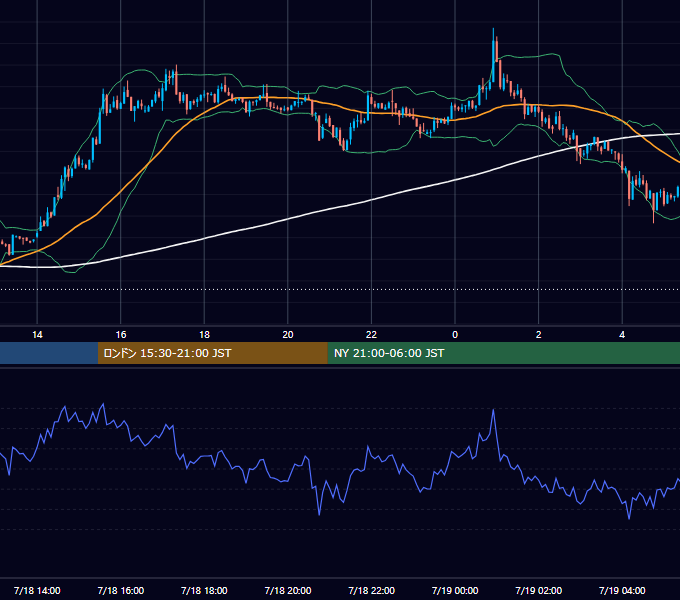Click hour label 4 on time axis
This screenshot has height=600, width=680.
(x=622, y=335)
